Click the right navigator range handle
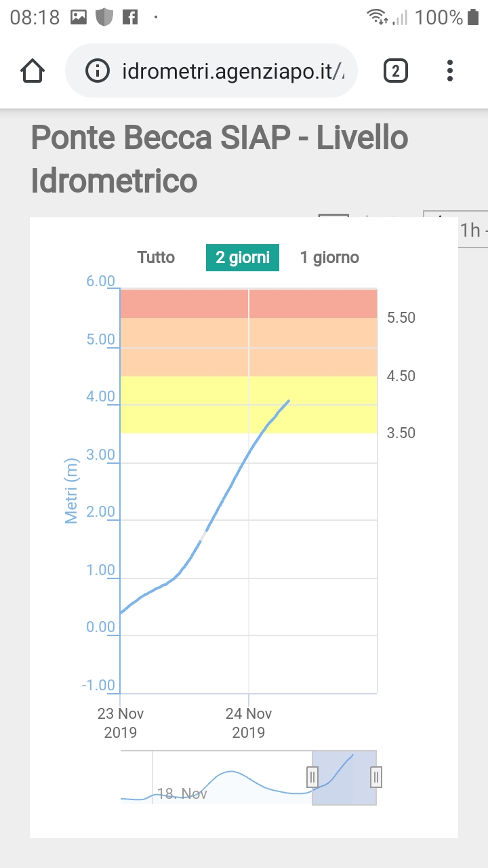Image resolution: width=488 pixels, height=868 pixels. [377, 776]
